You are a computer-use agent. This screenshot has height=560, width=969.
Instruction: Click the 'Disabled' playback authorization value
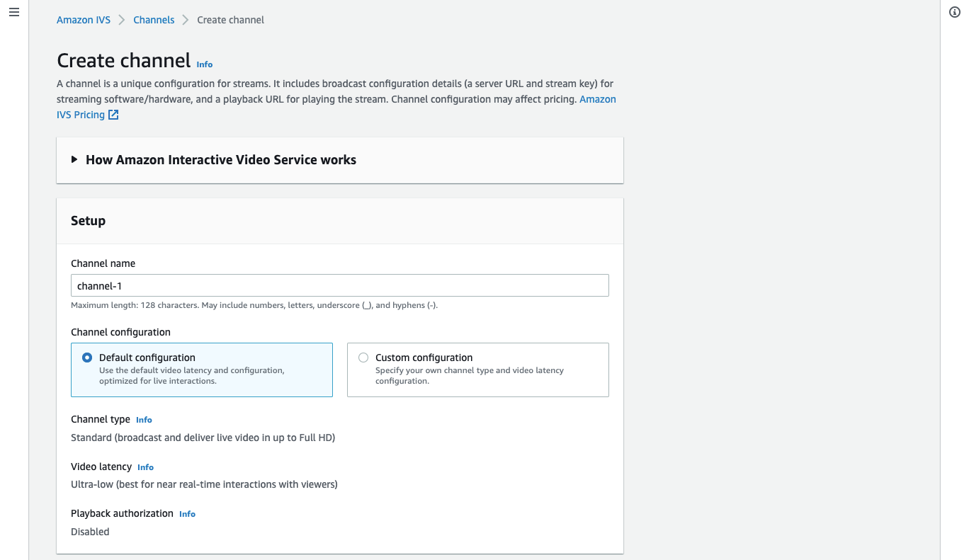(90, 532)
